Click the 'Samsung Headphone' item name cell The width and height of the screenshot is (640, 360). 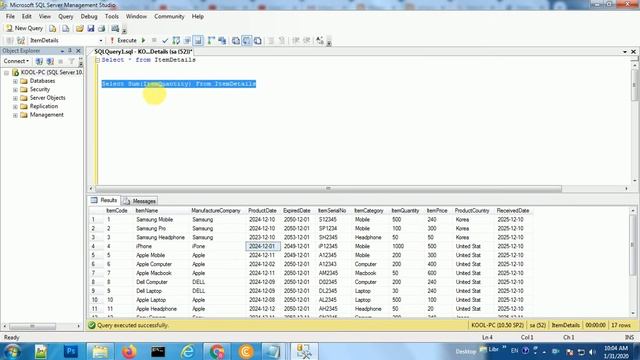[160, 237]
